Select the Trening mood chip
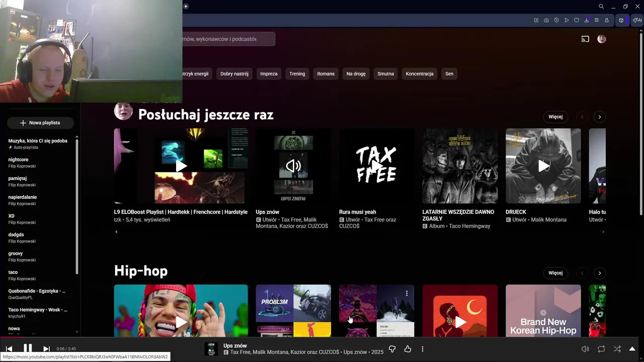 pos(297,74)
